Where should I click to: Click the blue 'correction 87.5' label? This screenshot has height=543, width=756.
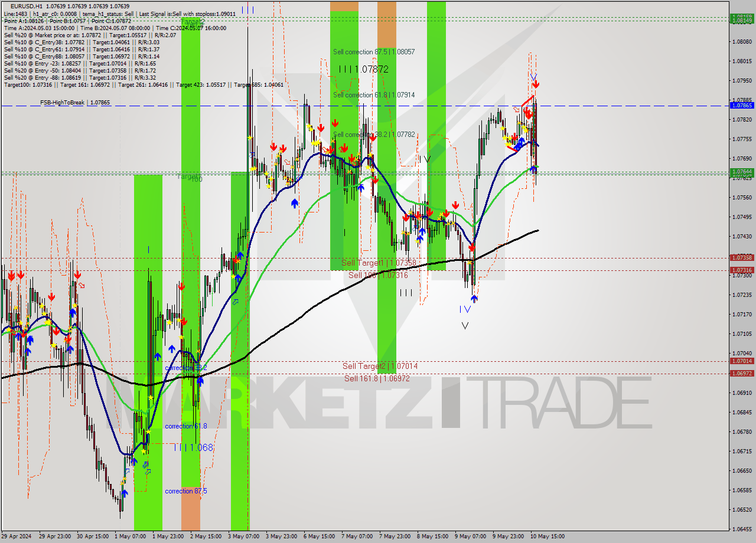[x=186, y=491]
